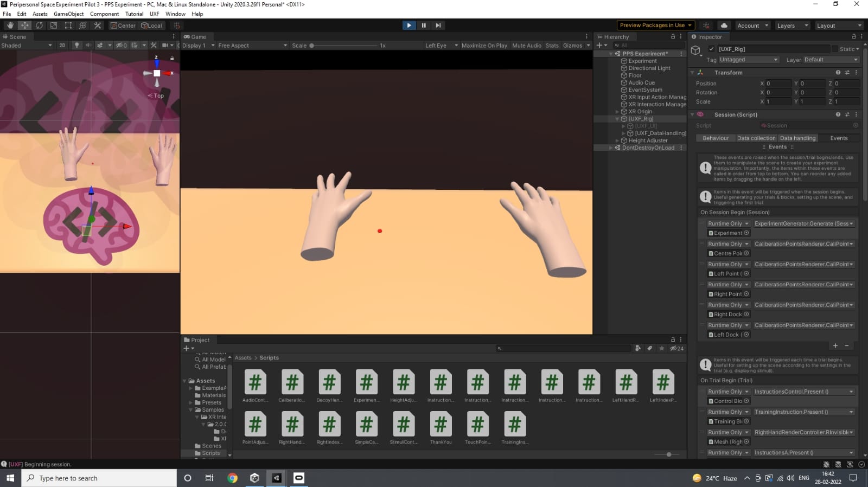Viewport: 868px width, 487px height.
Task: Click the Mute Audio button
Action: point(527,46)
